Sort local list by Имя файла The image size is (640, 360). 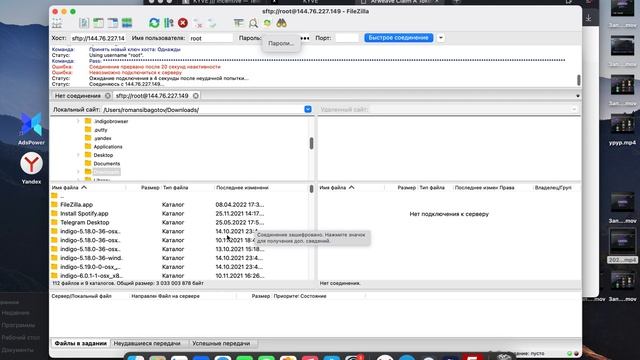87,188
